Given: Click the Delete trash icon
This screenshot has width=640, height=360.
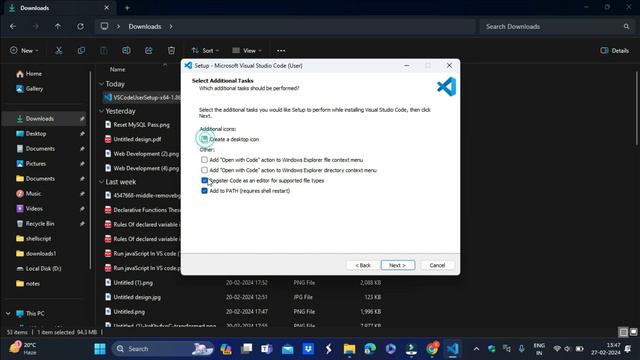Looking at the screenshot, I should [x=171, y=51].
